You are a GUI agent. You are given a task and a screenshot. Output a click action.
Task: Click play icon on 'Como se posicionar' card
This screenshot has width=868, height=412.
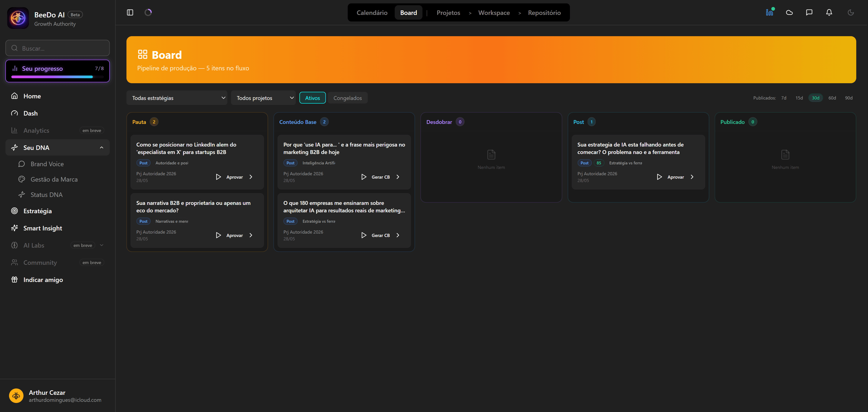tap(218, 177)
